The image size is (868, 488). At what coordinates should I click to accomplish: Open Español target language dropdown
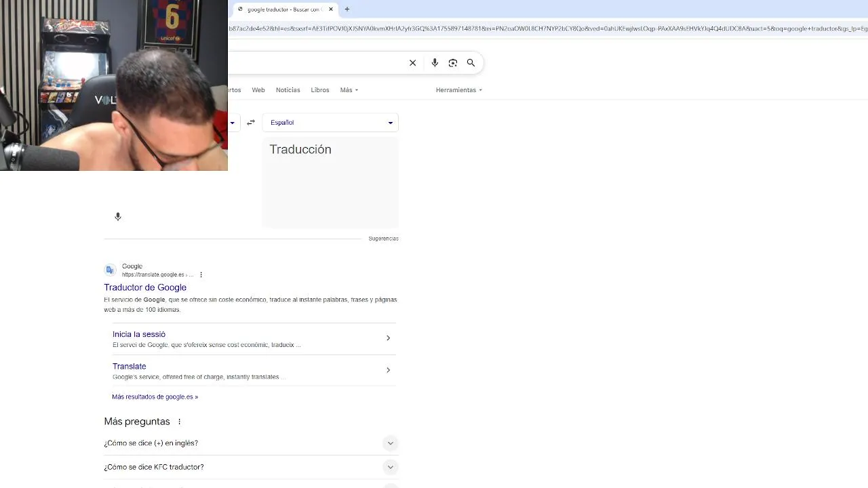coord(330,123)
